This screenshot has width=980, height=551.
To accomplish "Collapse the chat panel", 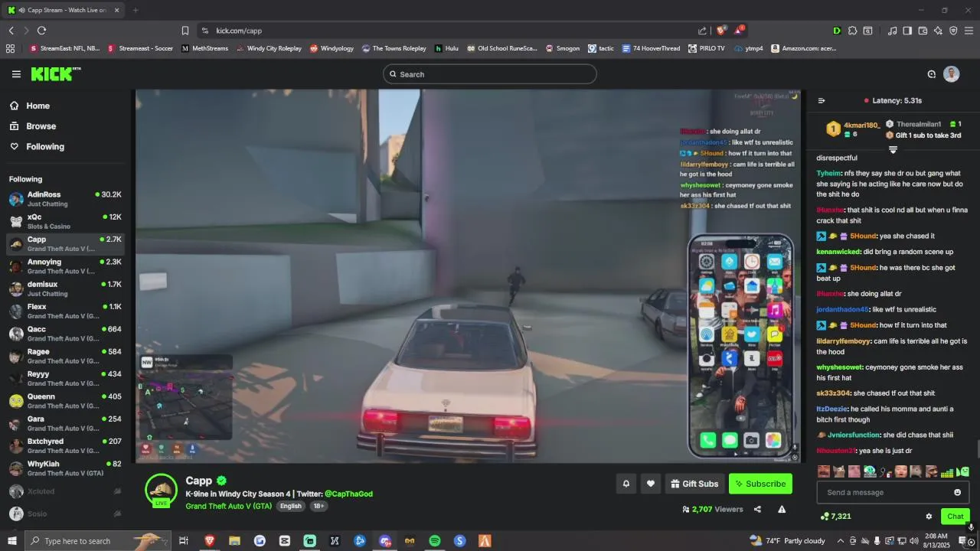I will click(x=822, y=100).
